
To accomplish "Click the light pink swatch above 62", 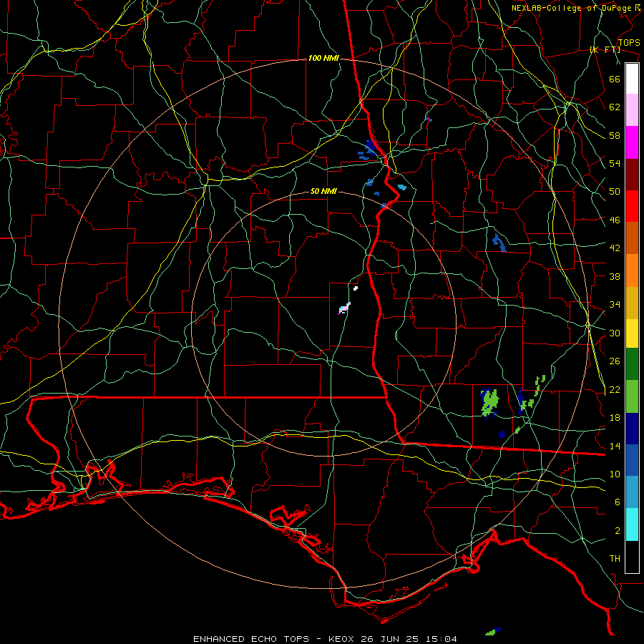I will 632,109.
